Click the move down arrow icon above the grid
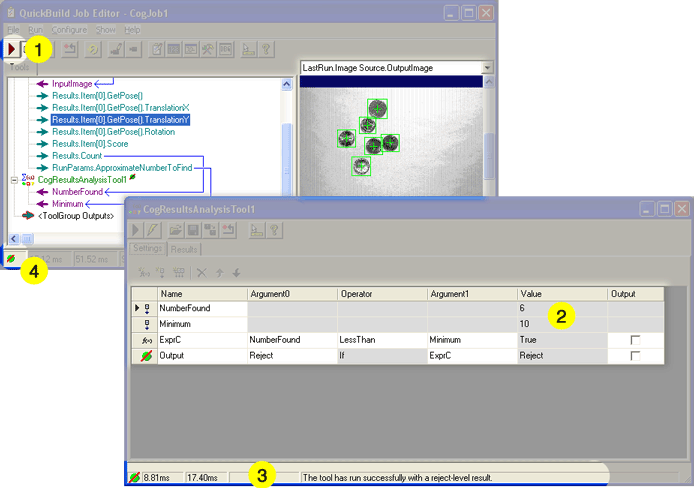The height and width of the screenshot is (488, 694). (x=236, y=272)
